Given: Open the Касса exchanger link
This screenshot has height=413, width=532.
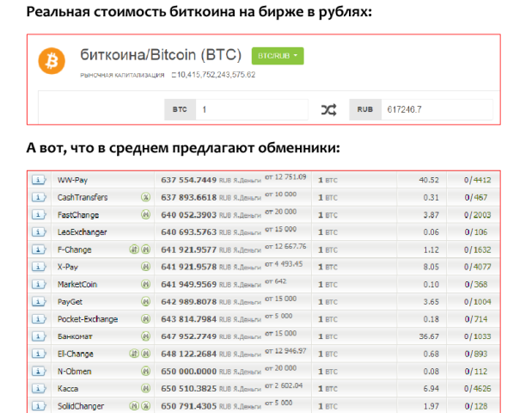Looking at the screenshot, I should (x=68, y=389).
